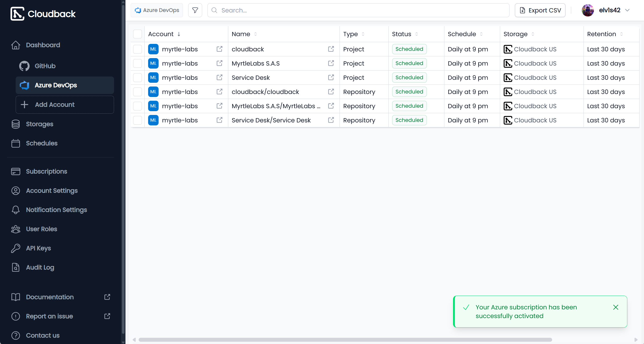Click the Cloudback logo in sidebar
Screen dimensions: 644x344
click(x=43, y=14)
